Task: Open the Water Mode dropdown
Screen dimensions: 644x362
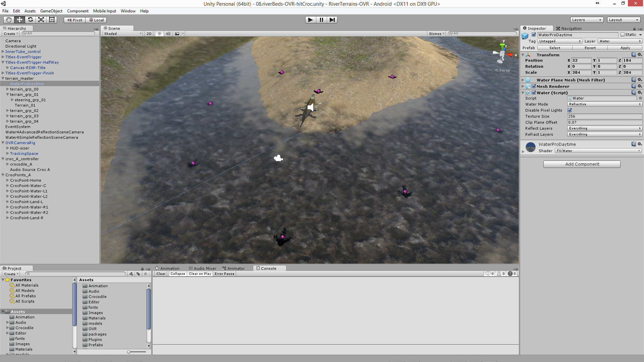Action: coord(604,104)
